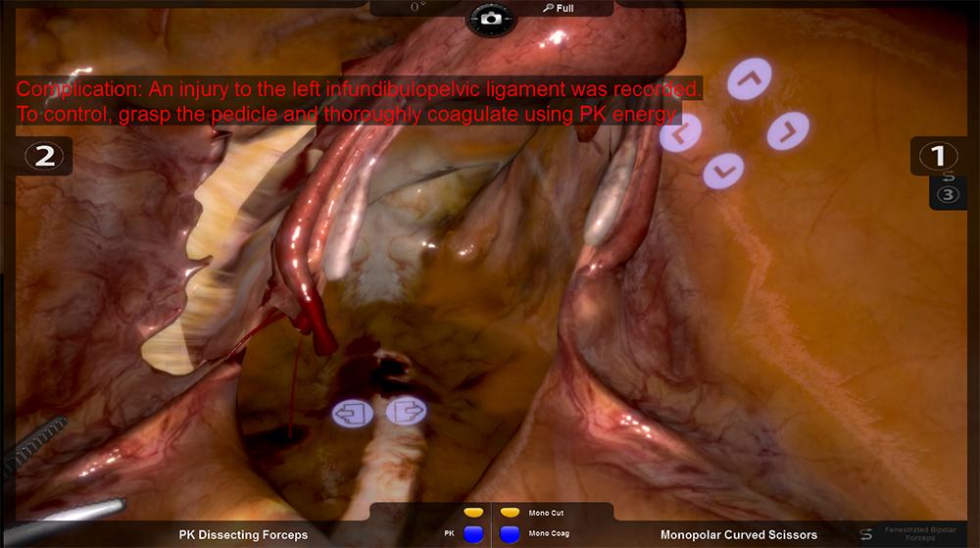Click the swap icon beside Fenestrated Bipolar Forceps
The width and height of the screenshot is (980, 548).
(x=865, y=534)
